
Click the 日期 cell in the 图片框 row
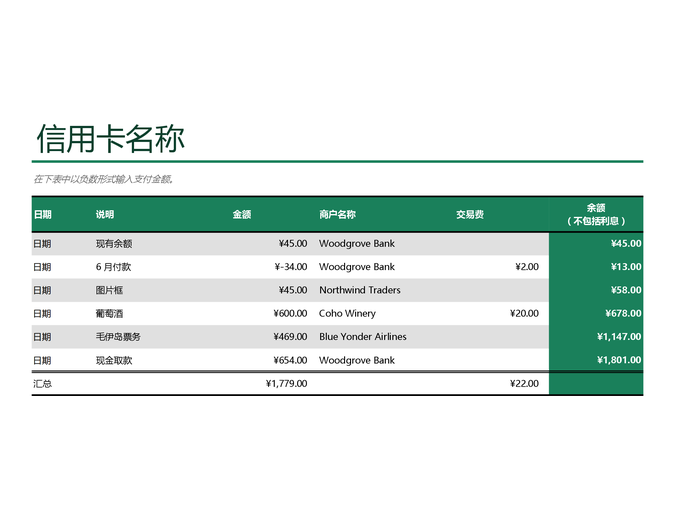click(43, 290)
